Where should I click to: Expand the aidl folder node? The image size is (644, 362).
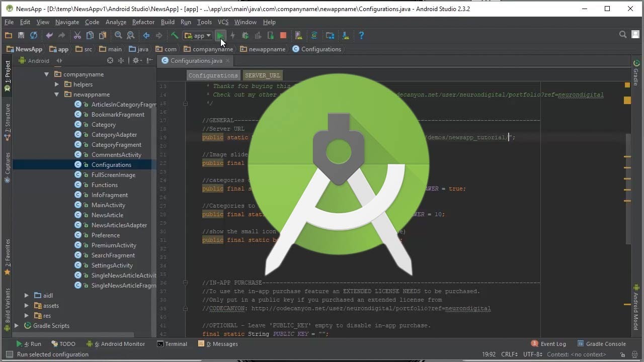[x=27, y=296]
